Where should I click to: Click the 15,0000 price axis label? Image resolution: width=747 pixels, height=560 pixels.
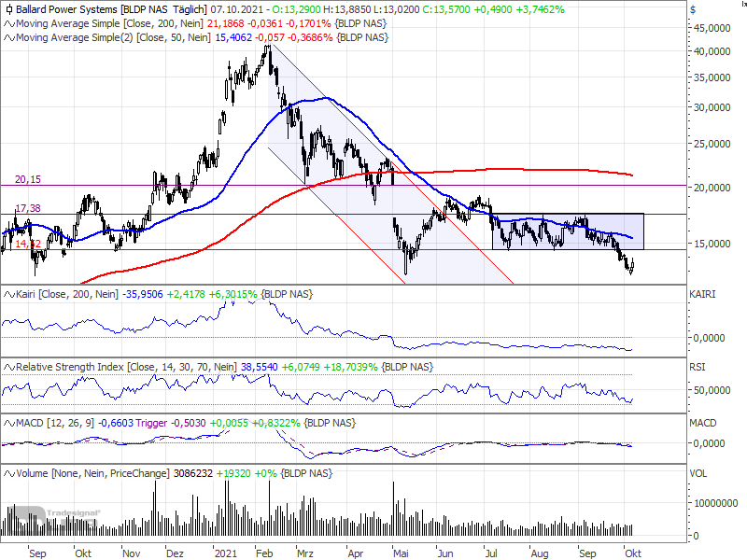[x=712, y=244]
